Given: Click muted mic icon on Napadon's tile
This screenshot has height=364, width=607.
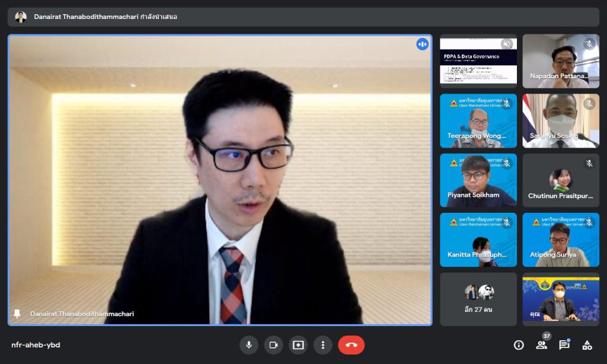Looking at the screenshot, I should (x=589, y=44).
